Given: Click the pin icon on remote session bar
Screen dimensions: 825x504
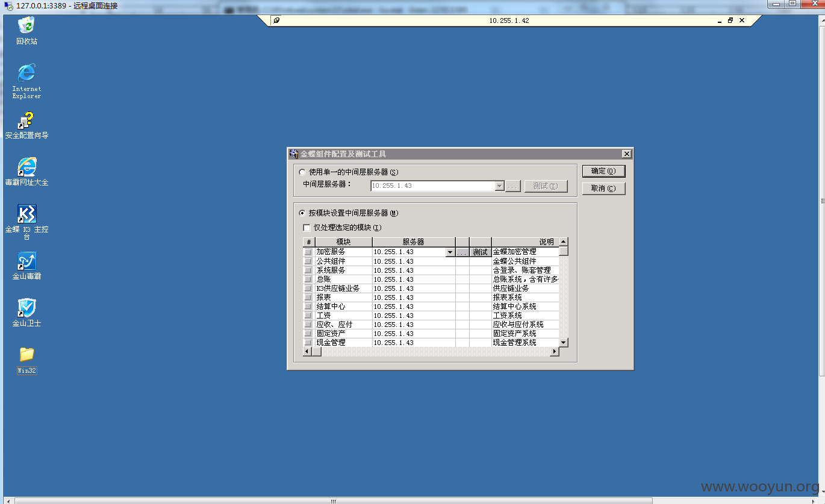Looking at the screenshot, I should click(x=276, y=20).
